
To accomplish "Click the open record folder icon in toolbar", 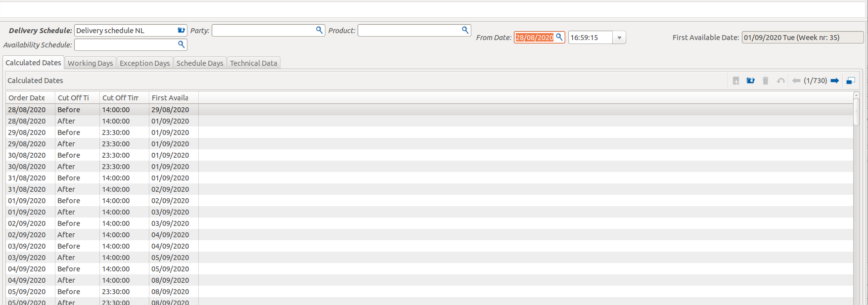I will (750, 81).
